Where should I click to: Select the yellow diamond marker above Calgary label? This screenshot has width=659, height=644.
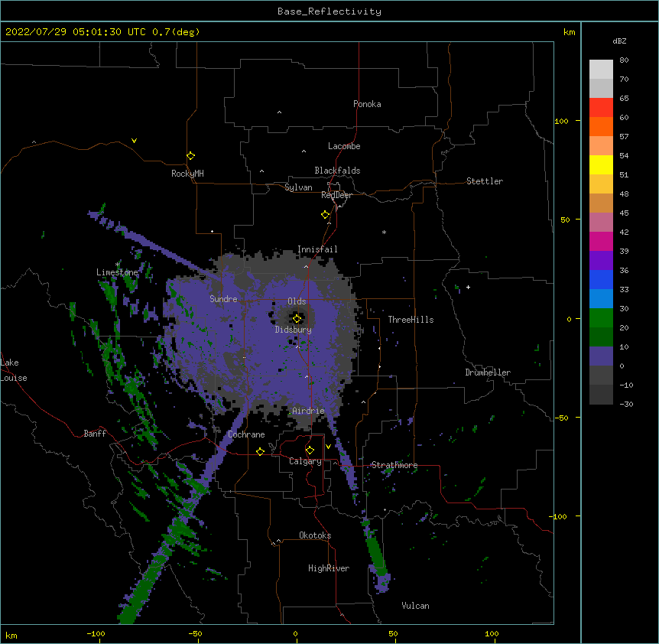pos(310,450)
